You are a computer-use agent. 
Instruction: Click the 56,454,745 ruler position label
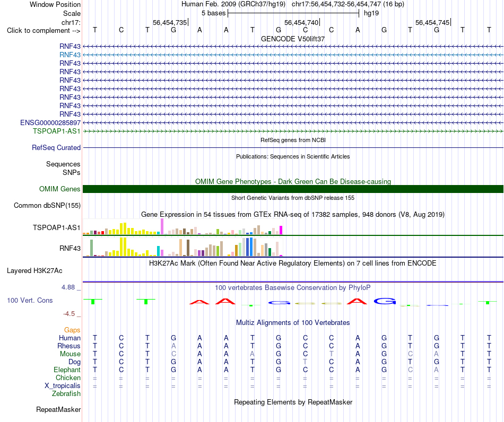tap(432, 22)
